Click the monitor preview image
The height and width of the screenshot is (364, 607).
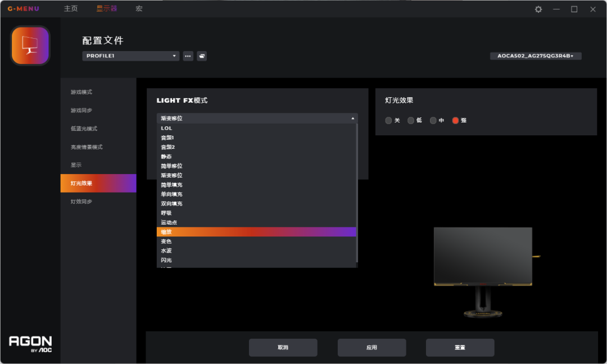[x=486, y=272]
